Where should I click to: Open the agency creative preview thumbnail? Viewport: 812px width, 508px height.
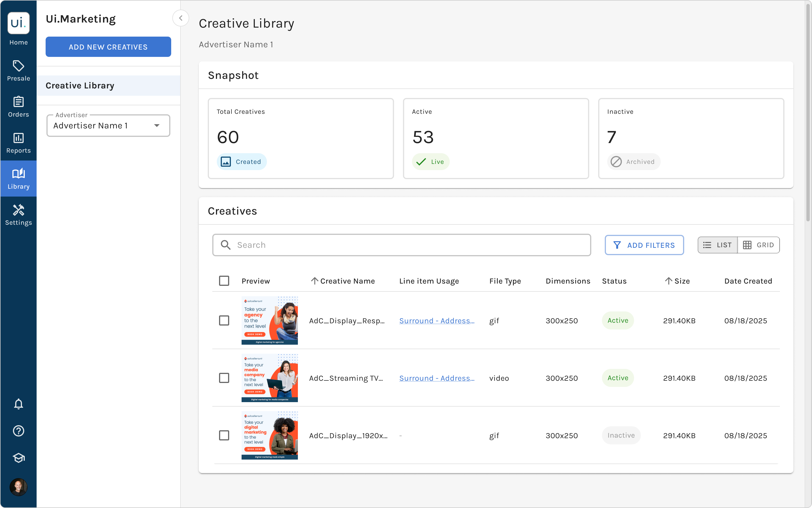point(270,320)
